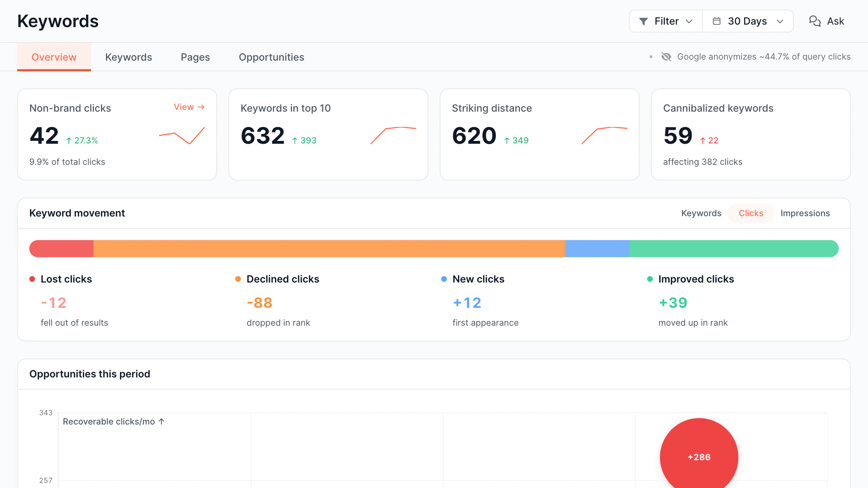
Task: Click 'affecting 382 clicks' text
Action: pyautogui.click(x=702, y=162)
